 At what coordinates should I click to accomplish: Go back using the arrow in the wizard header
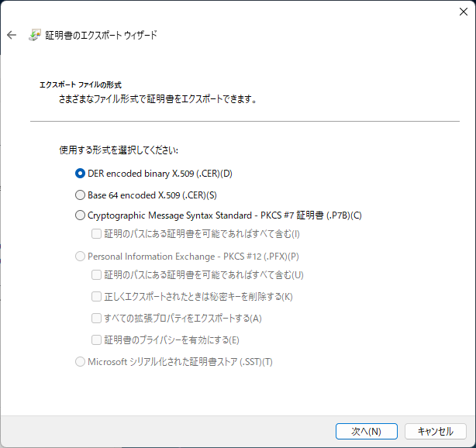(12, 35)
